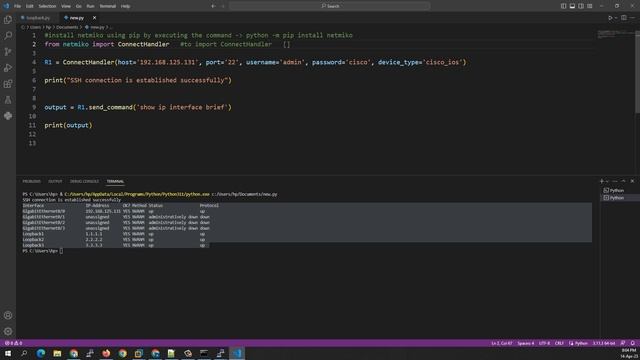Open run button dropdown arrow
This screenshot has width=640, height=360.
click(616, 18)
